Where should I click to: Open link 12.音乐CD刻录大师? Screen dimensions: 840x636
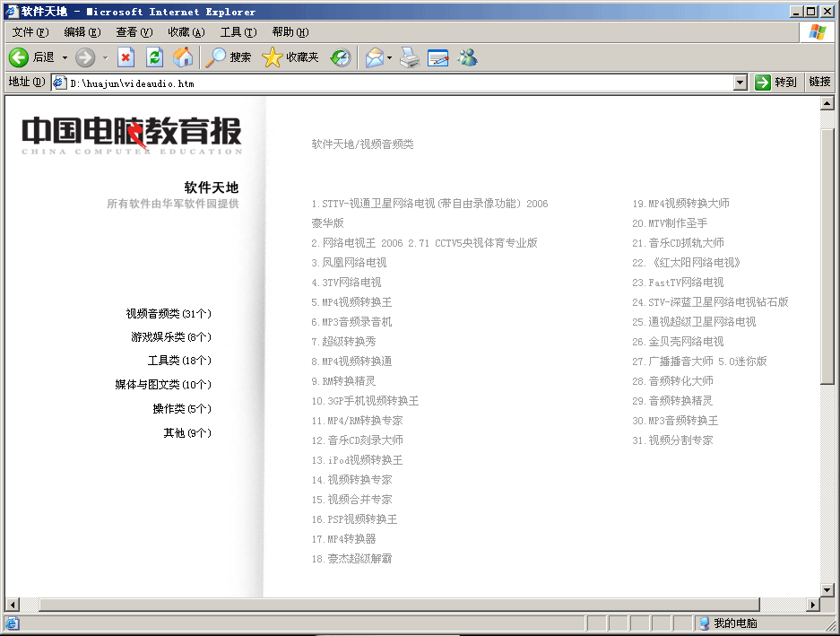pyautogui.click(x=358, y=440)
